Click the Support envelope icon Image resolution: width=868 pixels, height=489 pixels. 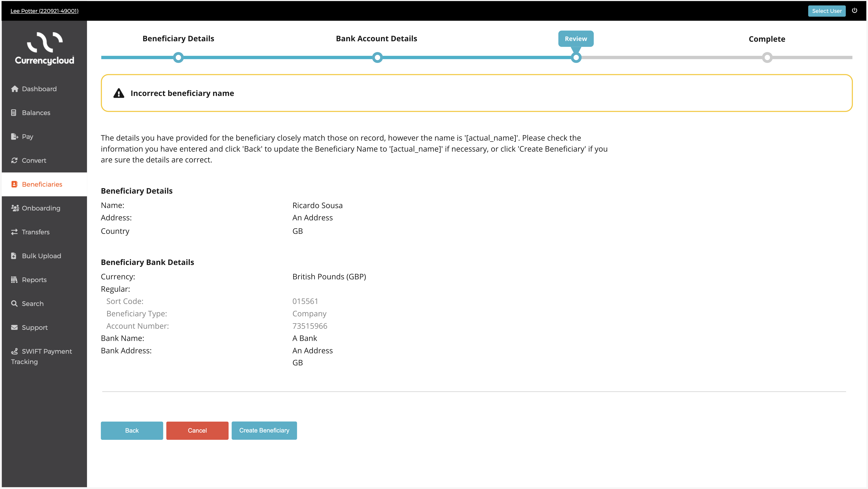tap(14, 328)
